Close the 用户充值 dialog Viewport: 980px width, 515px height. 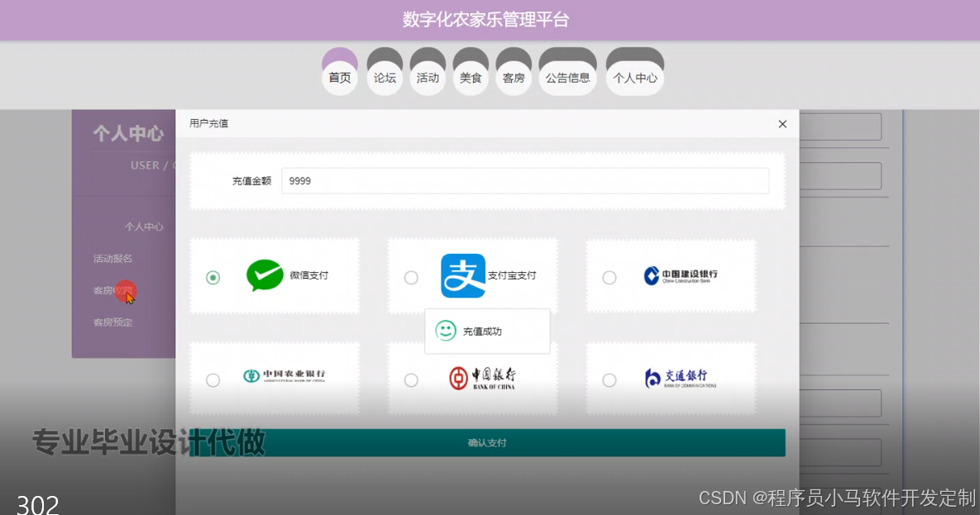[782, 124]
